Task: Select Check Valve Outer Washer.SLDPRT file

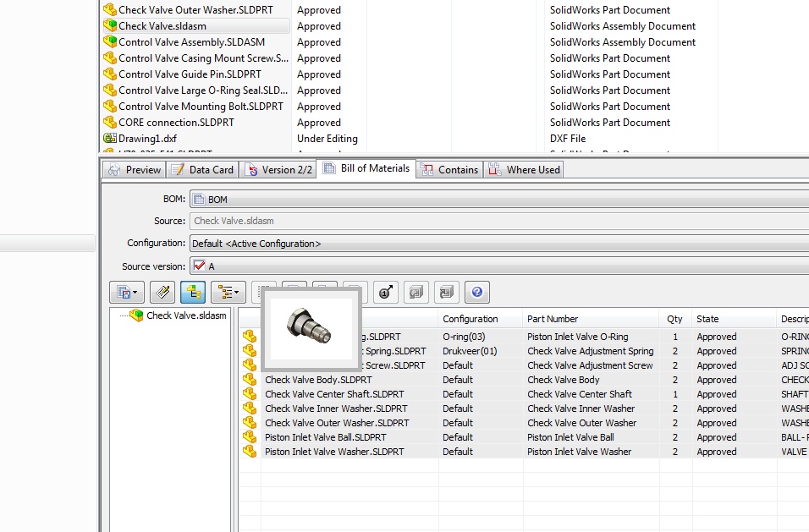Action: click(x=195, y=10)
